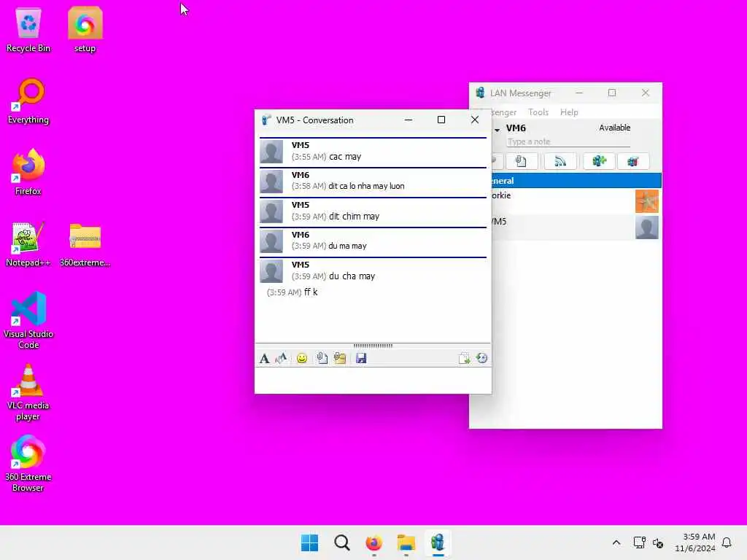Open the notifications bell in the taskbar
Image resolution: width=747 pixels, height=560 pixels.
click(727, 542)
